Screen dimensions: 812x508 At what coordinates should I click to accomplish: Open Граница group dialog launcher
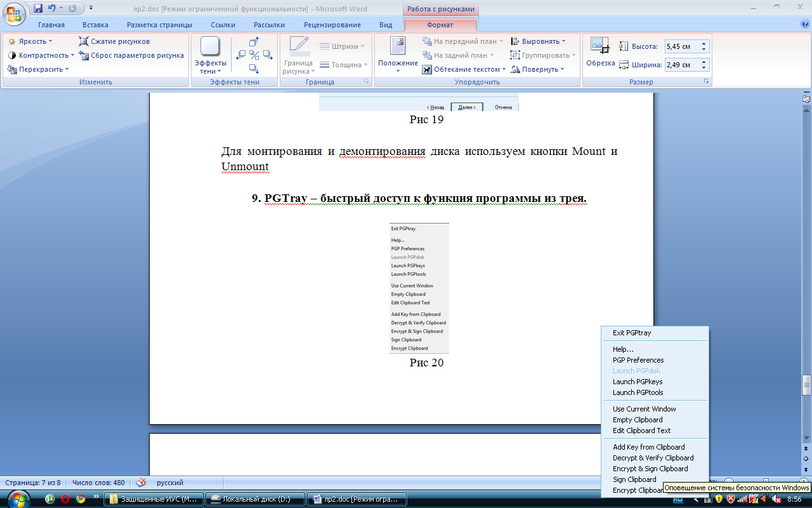click(x=366, y=82)
